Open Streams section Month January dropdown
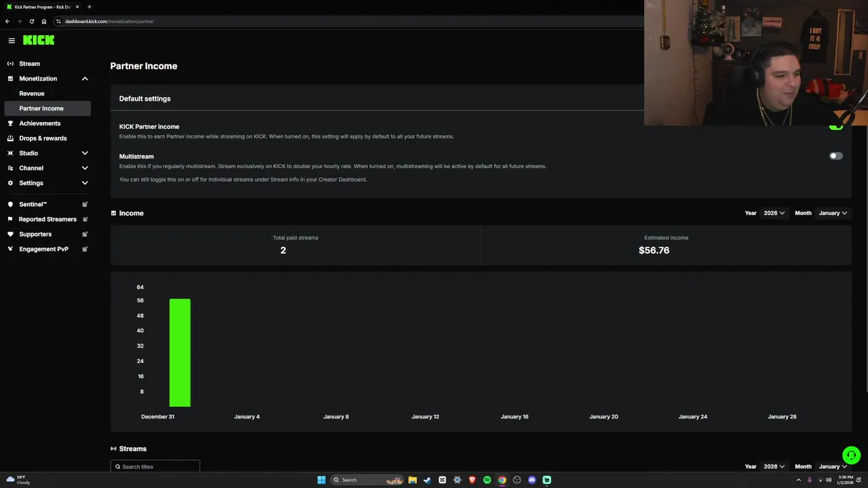The height and width of the screenshot is (488, 868). (x=833, y=466)
